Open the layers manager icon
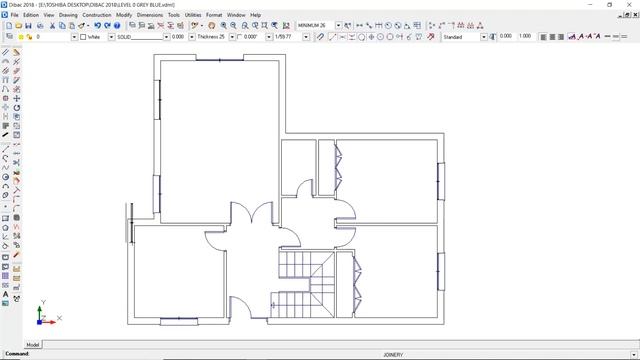This screenshot has height=360, width=640. [9, 37]
